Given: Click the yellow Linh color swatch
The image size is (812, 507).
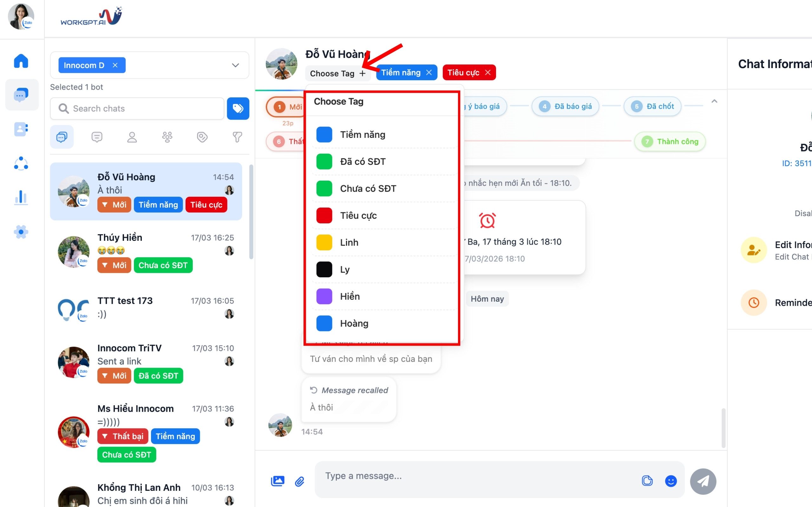Looking at the screenshot, I should pyautogui.click(x=324, y=242).
